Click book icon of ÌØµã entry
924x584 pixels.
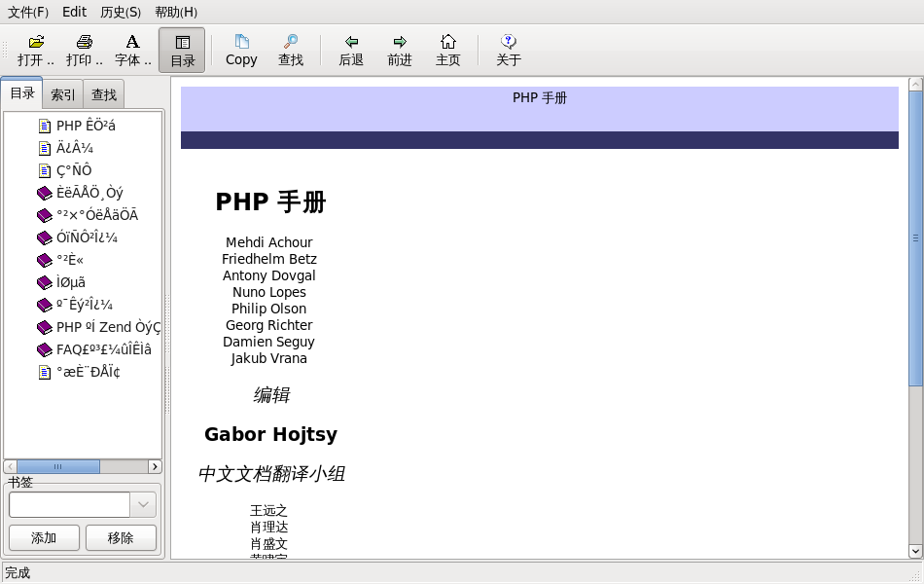pyautogui.click(x=44, y=282)
